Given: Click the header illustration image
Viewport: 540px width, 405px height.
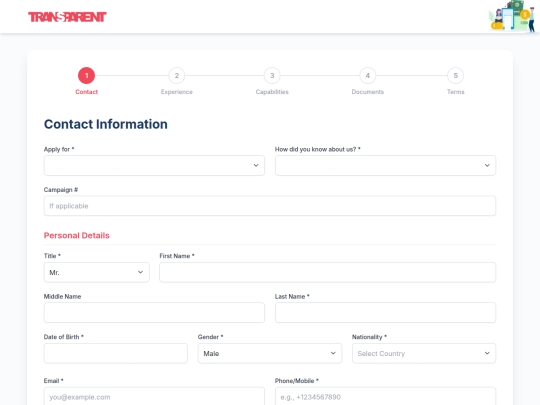Looking at the screenshot, I should click(x=513, y=16).
